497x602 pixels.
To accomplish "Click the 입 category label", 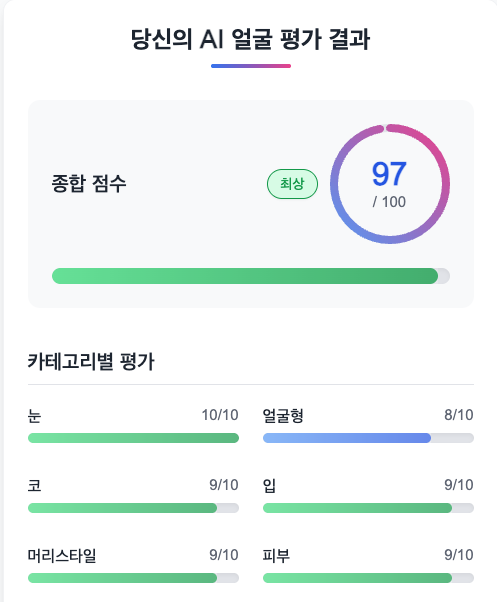I will pos(269,485).
